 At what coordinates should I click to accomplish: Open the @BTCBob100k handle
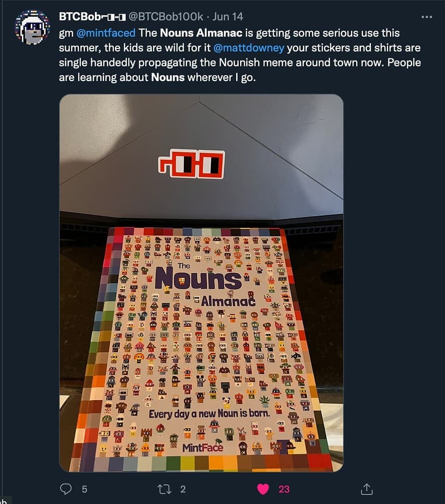pos(165,17)
